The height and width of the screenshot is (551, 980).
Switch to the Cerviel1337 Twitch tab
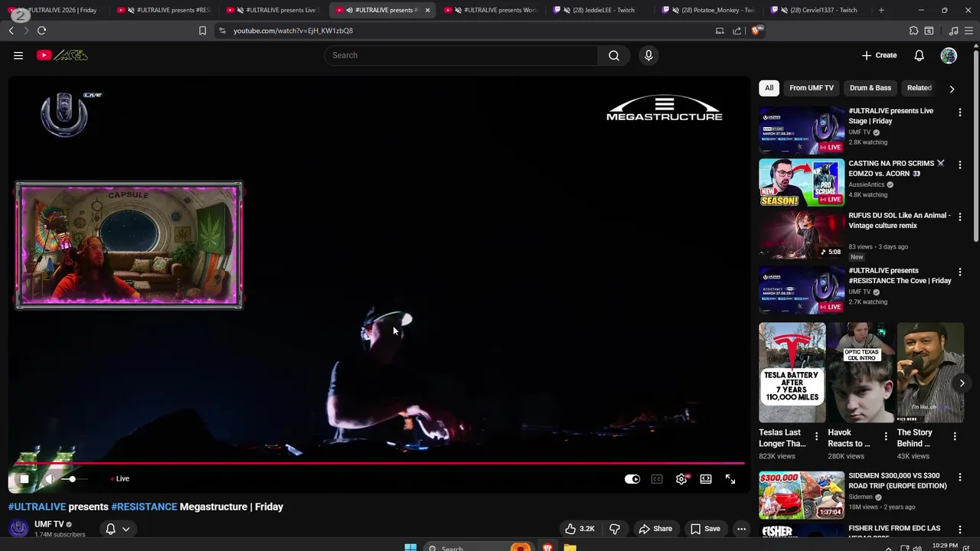click(x=818, y=10)
